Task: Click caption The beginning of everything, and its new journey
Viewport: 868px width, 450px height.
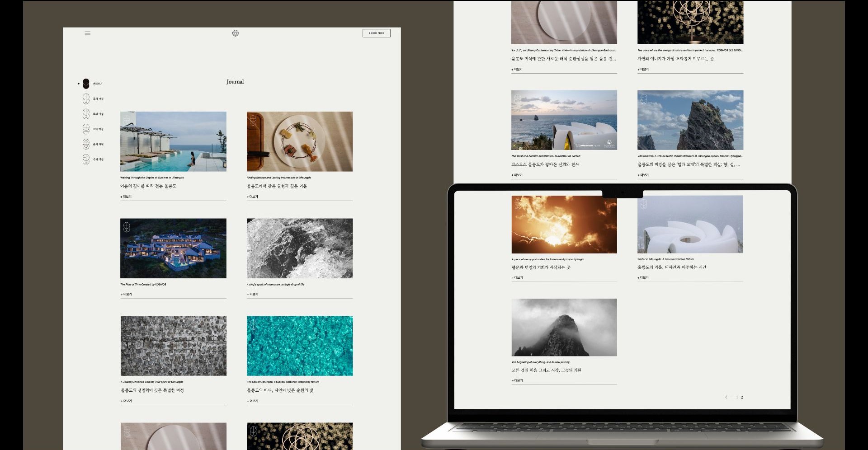Action: [x=540, y=362]
